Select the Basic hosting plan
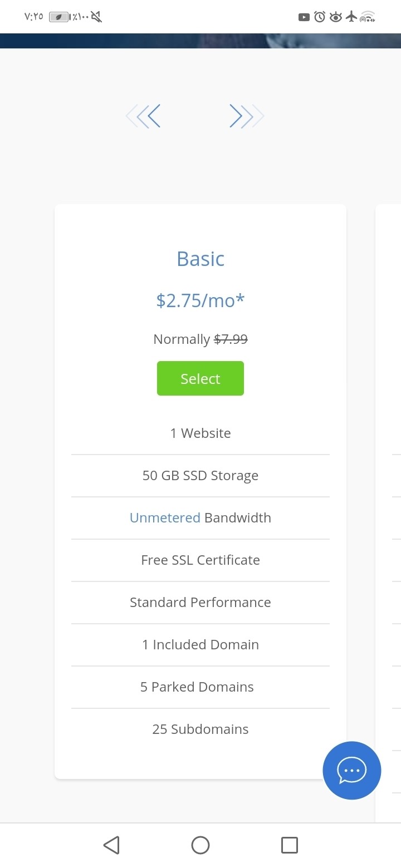 (x=200, y=378)
